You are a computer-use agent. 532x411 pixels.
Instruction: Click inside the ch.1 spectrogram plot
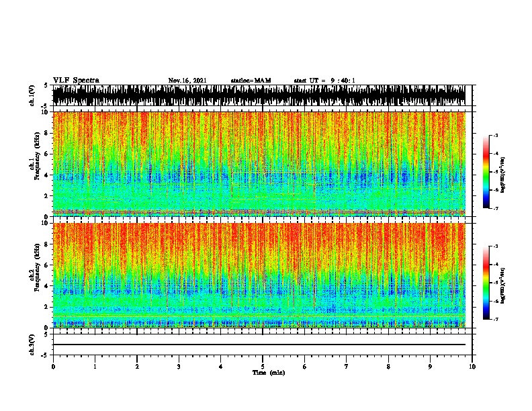259,164
